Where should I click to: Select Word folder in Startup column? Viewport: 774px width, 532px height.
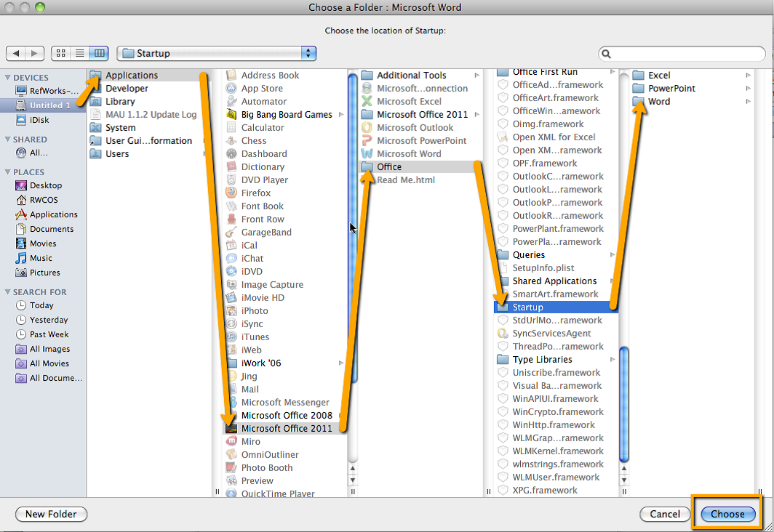(692, 101)
